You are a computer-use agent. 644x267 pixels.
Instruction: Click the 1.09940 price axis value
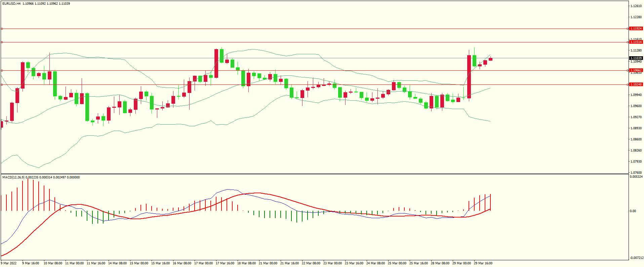coord(636,95)
